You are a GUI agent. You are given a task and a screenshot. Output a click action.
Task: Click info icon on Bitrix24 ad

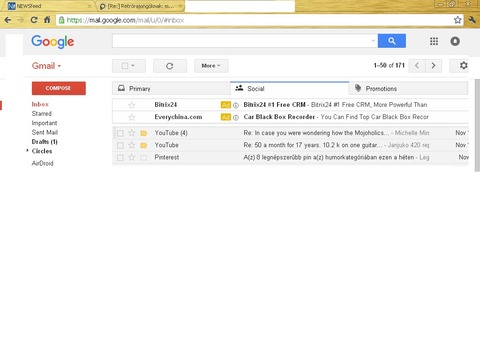(x=236, y=105)
